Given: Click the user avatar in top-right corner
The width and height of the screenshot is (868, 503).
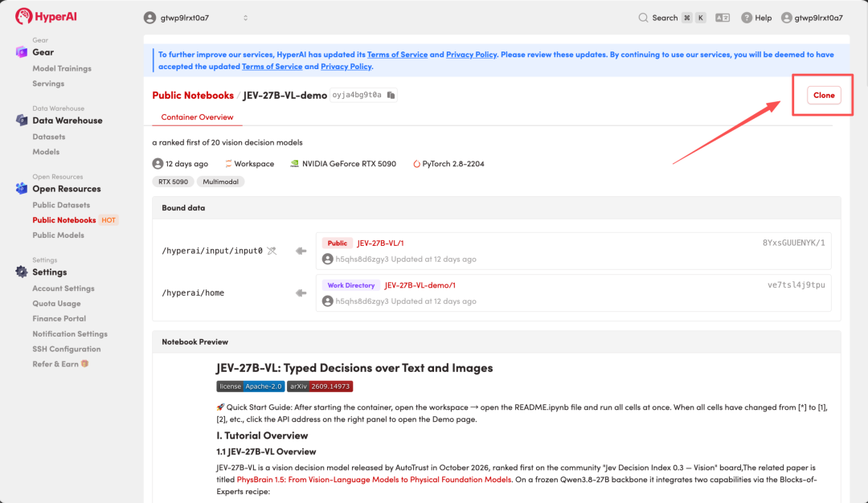Looking at the screenshot, I should 786,18.
